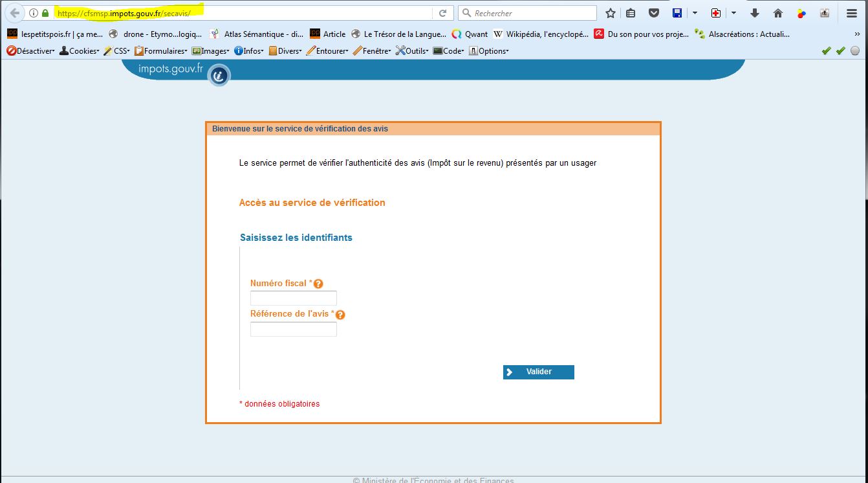Click the Numéro fiscal input field

[x=293, y=298]
